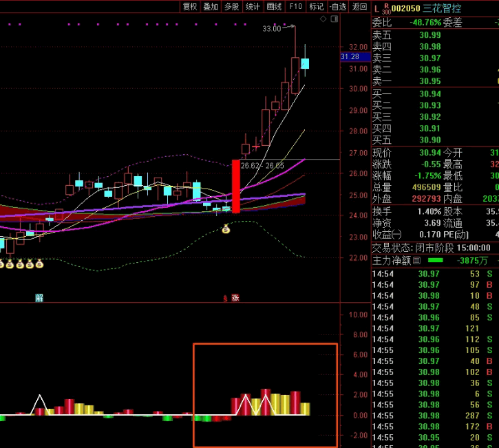The width and height of the screenshot is (499, 448).
Task: Select the 卖一 30.95 order row
Action: pos(435,81)
